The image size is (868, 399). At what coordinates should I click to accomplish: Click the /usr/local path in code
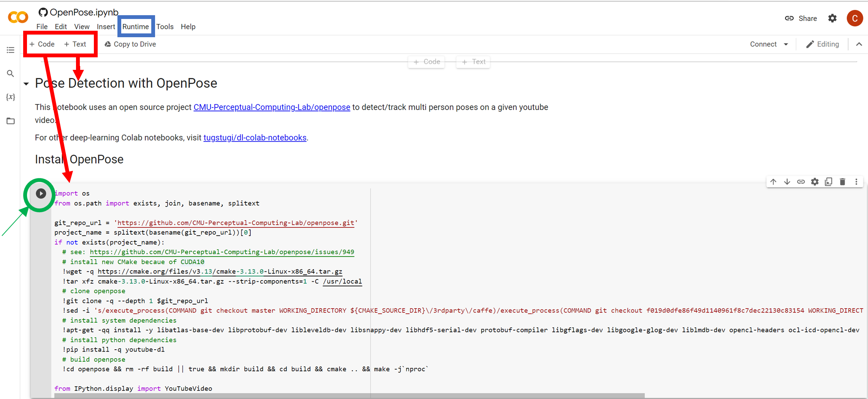pyautogui.click(x=342, y=281)
